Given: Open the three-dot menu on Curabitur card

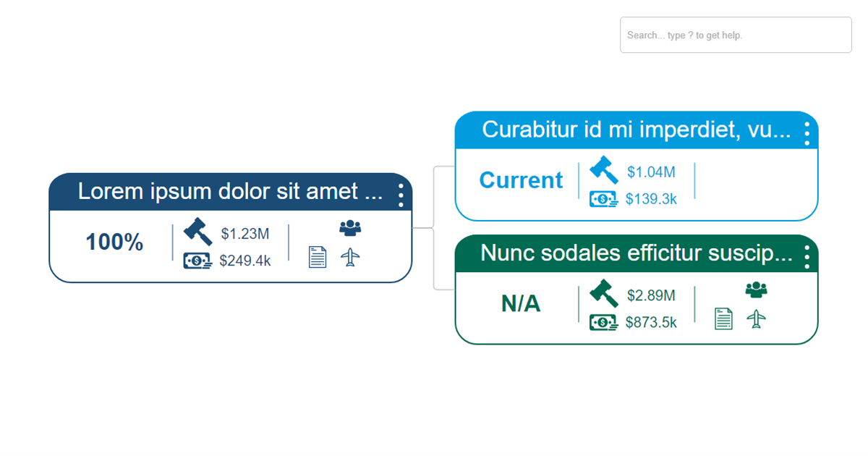Looking at the screenshot, I should pyautogui.click(x=807, y=134).
